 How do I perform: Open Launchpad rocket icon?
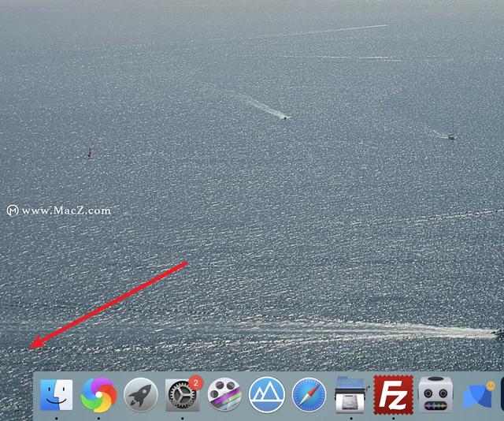(x=141, y=395)
